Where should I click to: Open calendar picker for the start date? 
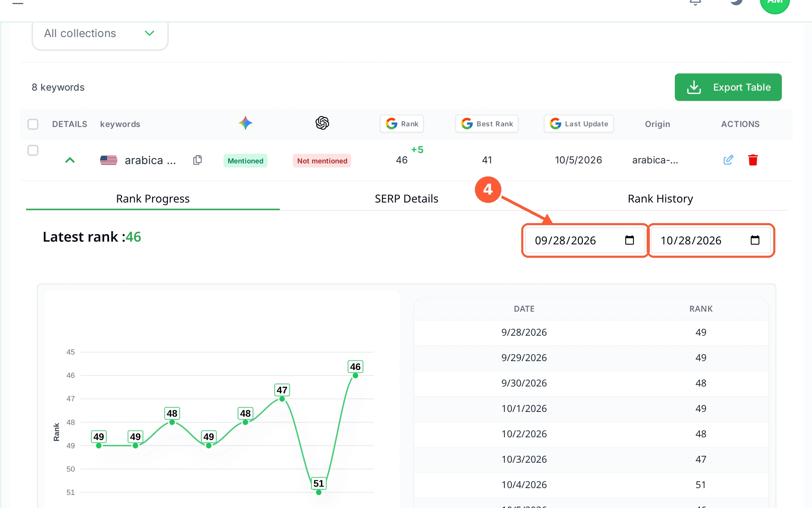pos(630,240)
